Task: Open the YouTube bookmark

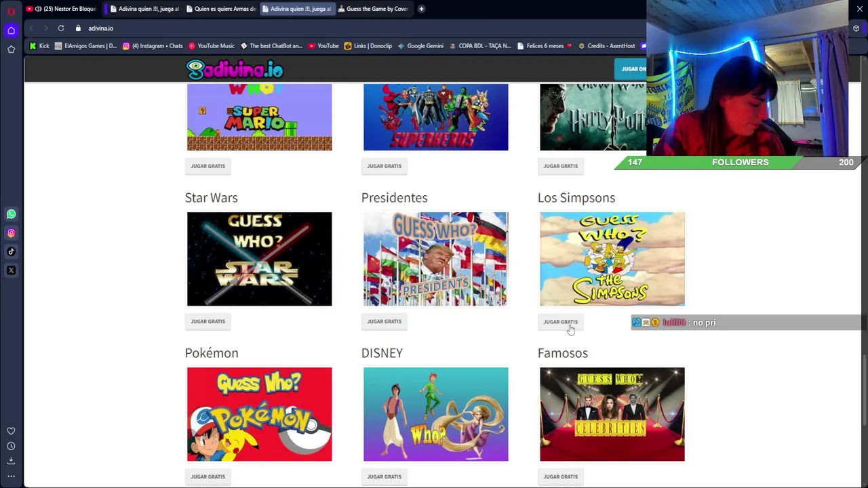Action: coord(323,46)
